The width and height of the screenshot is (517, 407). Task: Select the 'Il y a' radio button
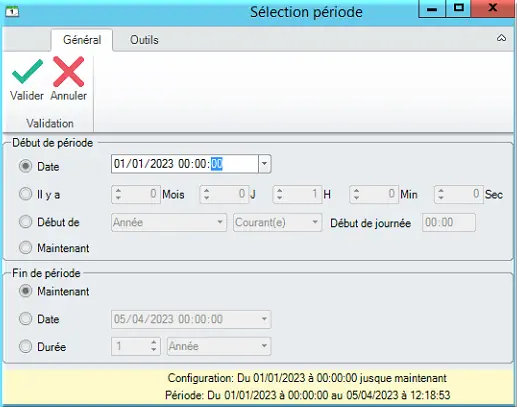coord(25,194)
